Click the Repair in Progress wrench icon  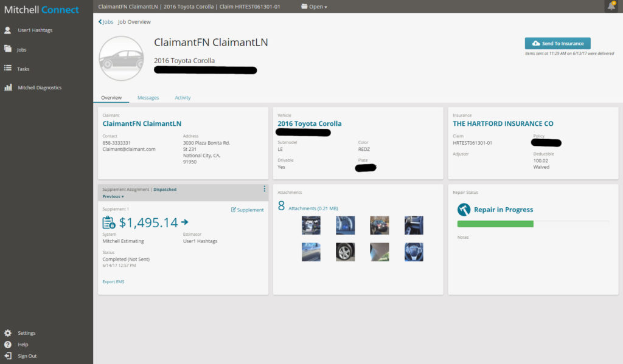(464, 209)
